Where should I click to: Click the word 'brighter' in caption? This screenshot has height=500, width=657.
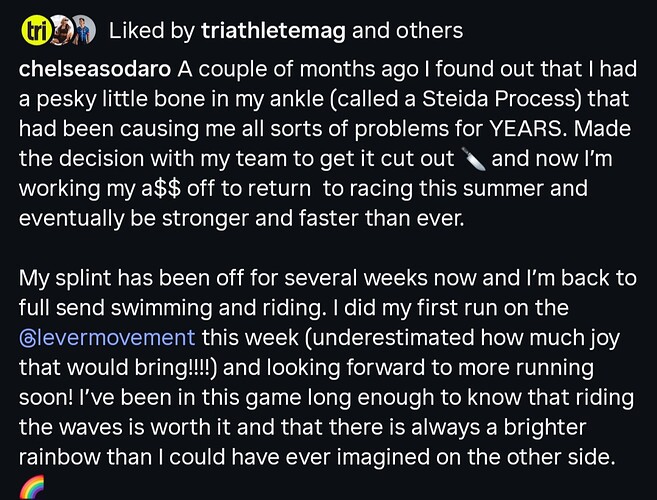pyautogui.click(x=545, y=427)
